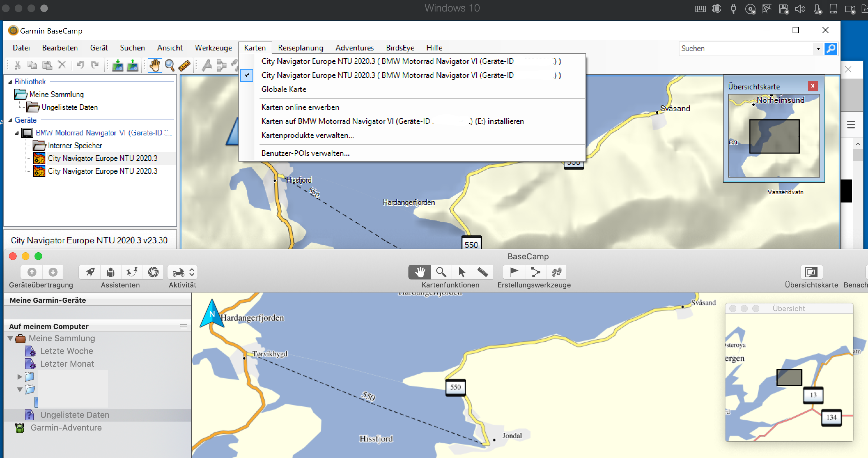The height and width of the screenshot is (458, 868).
Task: Click the send-to-device up arrow in Mac BaseCamp
Action: coord(32,272)
